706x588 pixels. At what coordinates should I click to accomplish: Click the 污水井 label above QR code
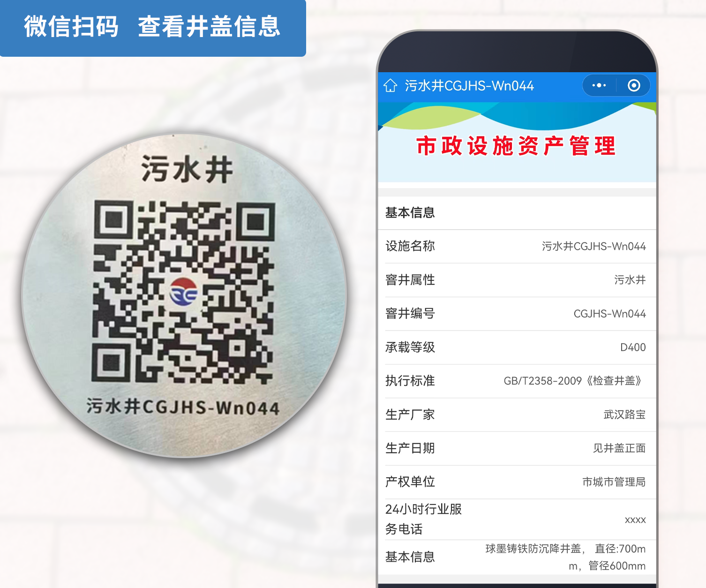click(x=187, y=169)
